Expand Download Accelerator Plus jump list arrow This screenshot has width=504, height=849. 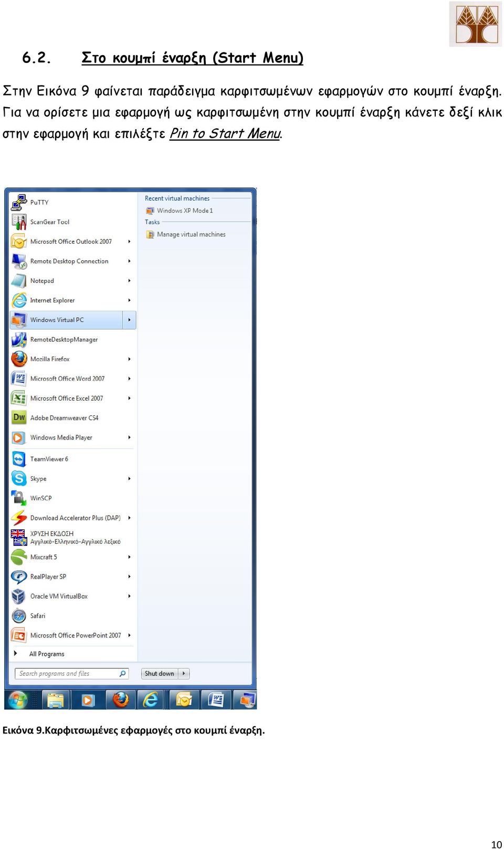click(x=129, y=518)
